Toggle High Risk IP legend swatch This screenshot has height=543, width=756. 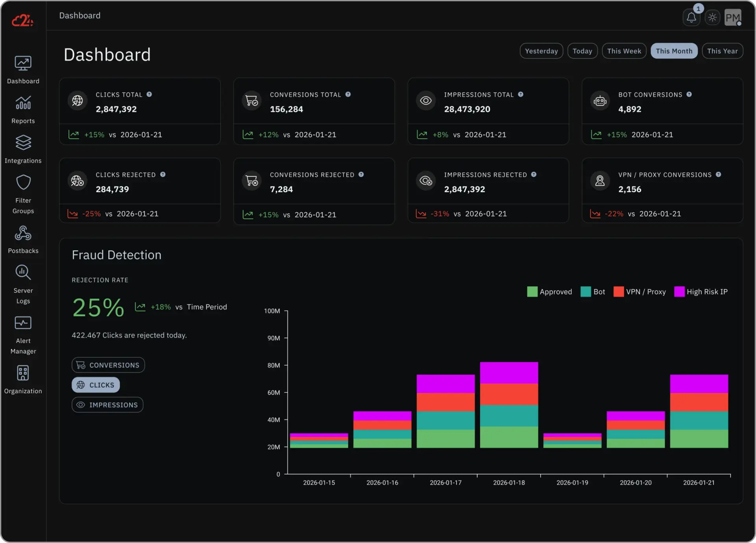(679, 292)
